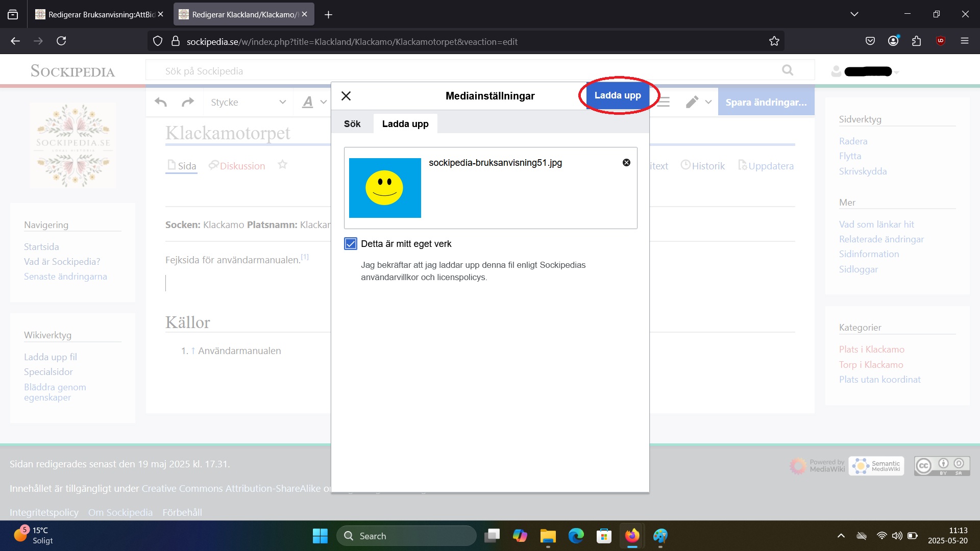Click the redo arrow in editor toolbar
Screen dimensions: 980x551
coord(188,102)
